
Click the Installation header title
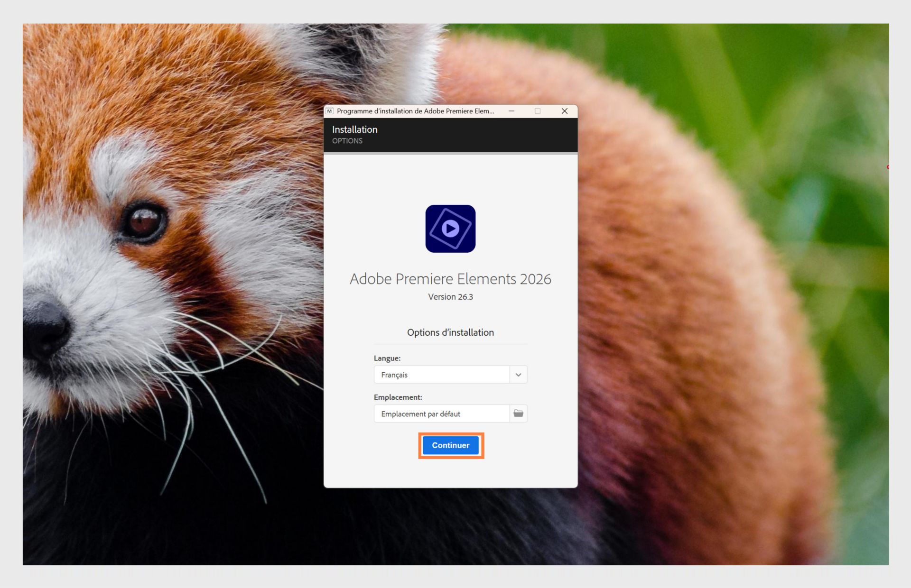[x=354, y=129]
